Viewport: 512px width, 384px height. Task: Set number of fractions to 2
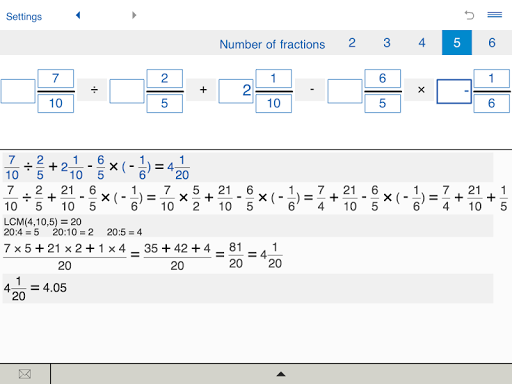pyautogui.click(x=352, y=43)
